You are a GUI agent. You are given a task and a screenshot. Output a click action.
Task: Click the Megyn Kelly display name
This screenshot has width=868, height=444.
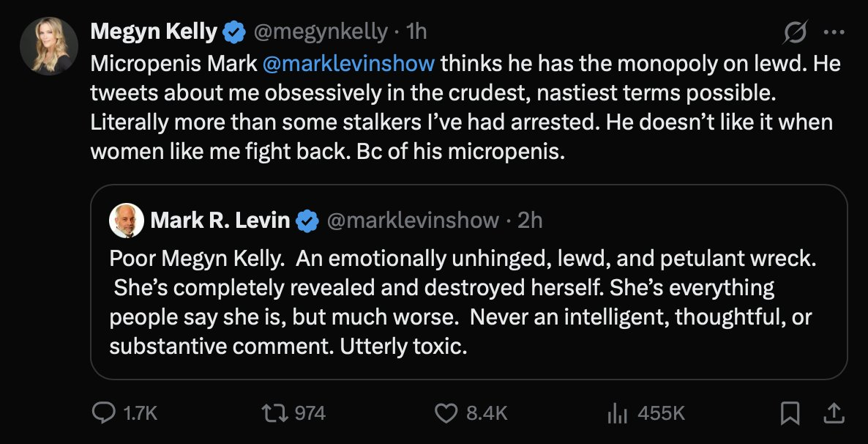[x=154, y=32]
